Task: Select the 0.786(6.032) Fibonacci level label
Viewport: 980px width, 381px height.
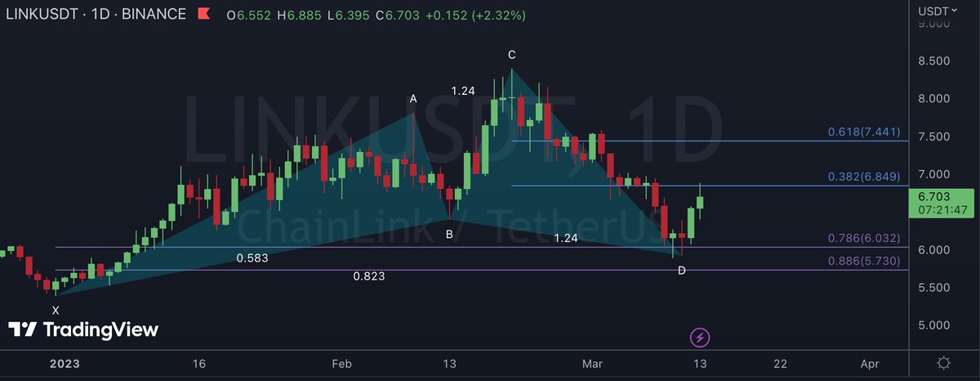Action: tap(863, 238)
